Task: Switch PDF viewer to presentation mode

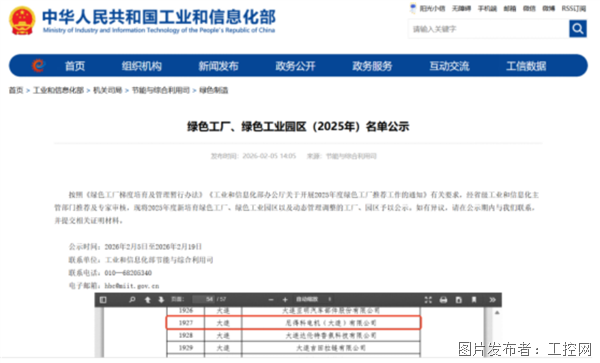Action: (428, 300)
